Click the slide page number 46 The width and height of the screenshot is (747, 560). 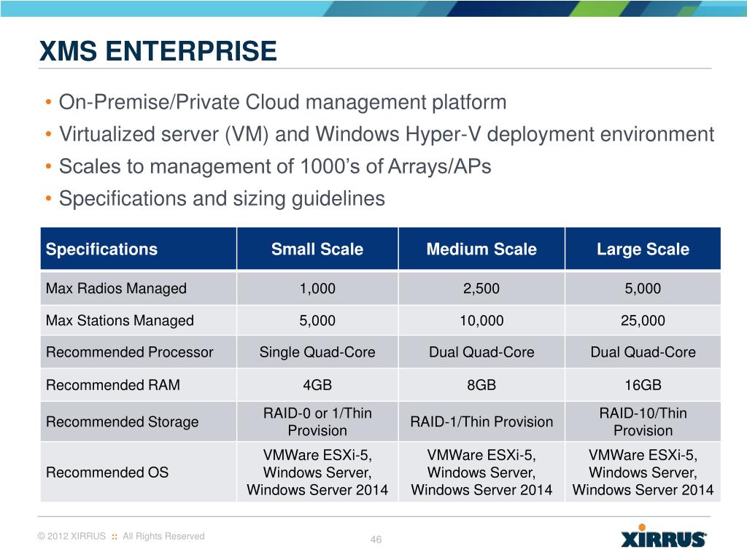coord(376,540)
